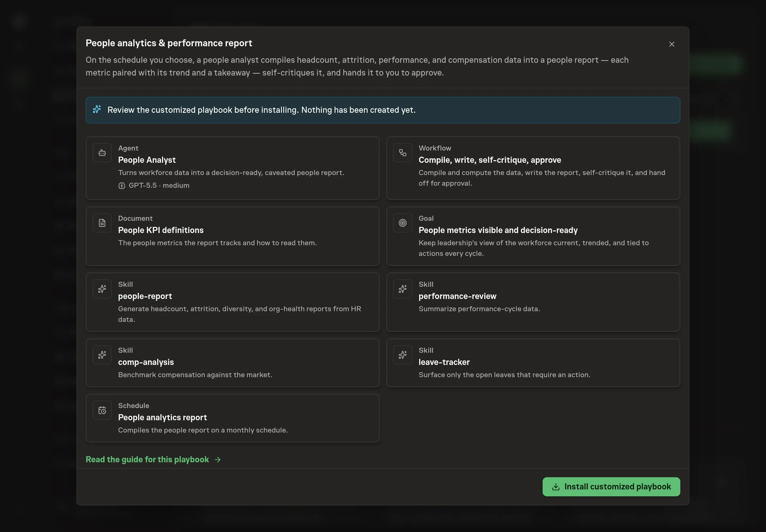Click the download icon in the install button
The height and width of the screenshot is (532, 766).
pyautogui.click(x=556, y=487)
